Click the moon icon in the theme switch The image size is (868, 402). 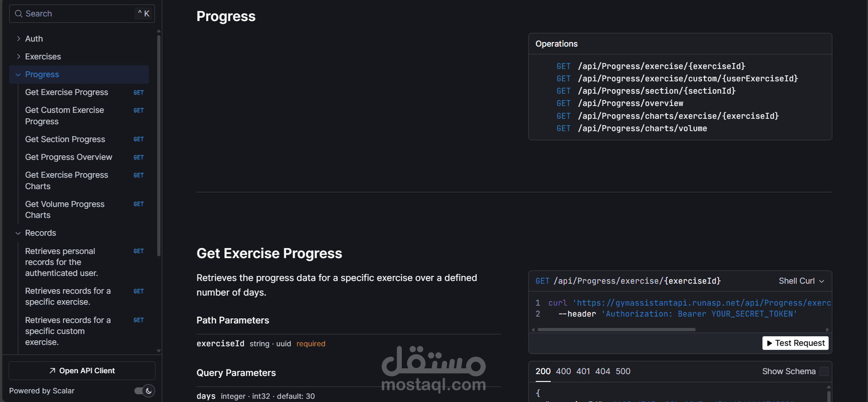(149, 391)
